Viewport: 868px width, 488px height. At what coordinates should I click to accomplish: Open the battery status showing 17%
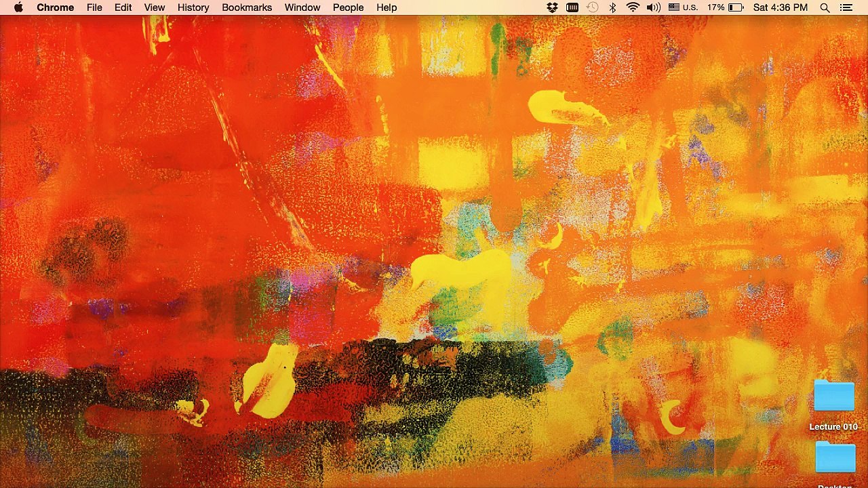pyautogui.click(x=725, y=7)
